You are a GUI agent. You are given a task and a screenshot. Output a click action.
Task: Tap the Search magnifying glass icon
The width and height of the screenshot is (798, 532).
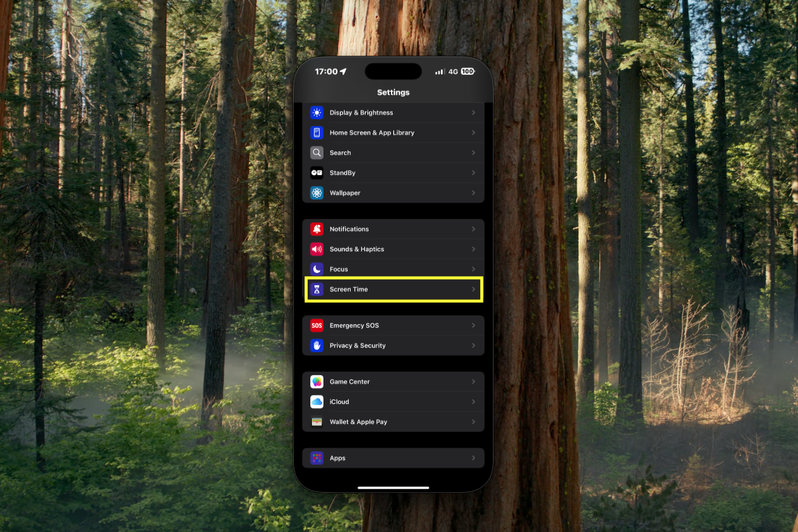tap(316, 153)
